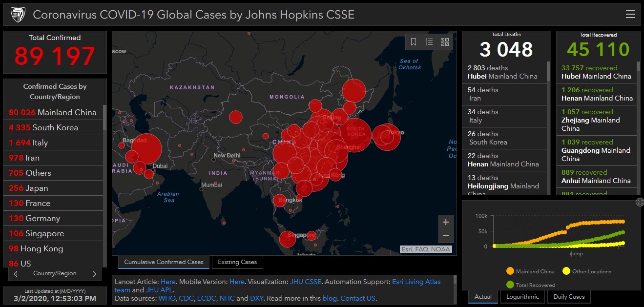
Task: Click the Hubei 33 757 recovered entry
Action: pyautogui.click(x=596, y=72)
